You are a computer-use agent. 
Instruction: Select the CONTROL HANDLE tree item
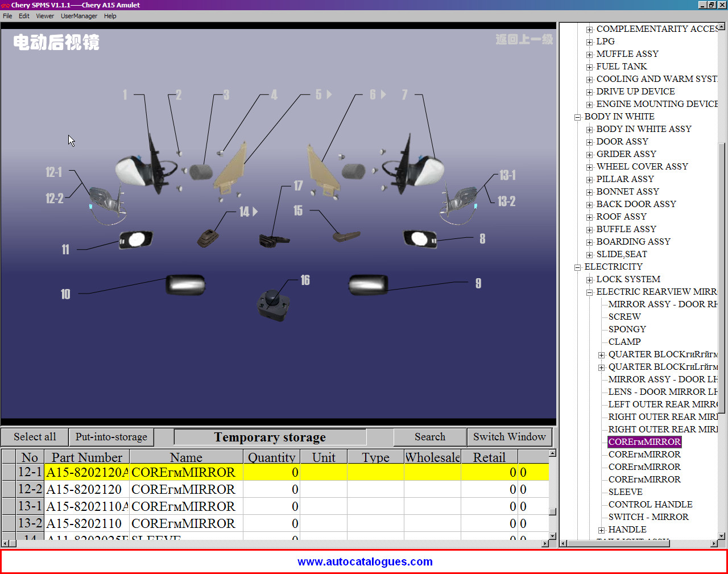(650, 505)
